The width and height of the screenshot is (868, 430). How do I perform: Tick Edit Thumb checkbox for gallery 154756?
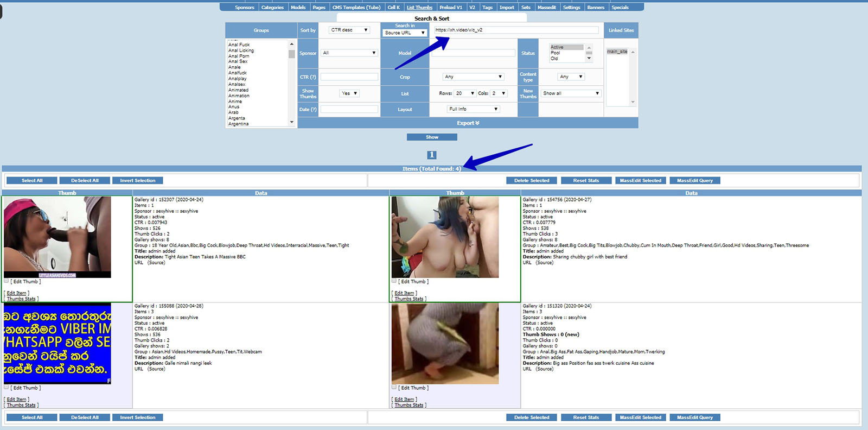click(394, 281)
